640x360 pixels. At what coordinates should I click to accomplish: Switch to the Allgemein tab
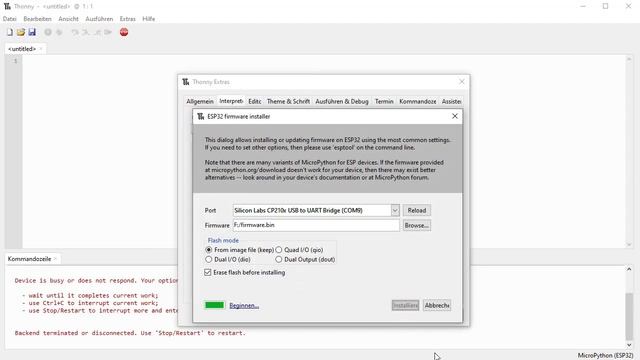click(200, 101)
